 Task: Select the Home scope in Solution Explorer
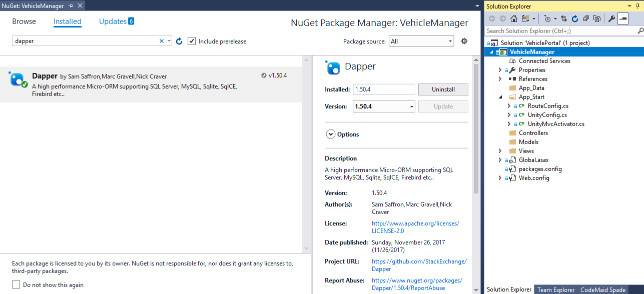513,18
